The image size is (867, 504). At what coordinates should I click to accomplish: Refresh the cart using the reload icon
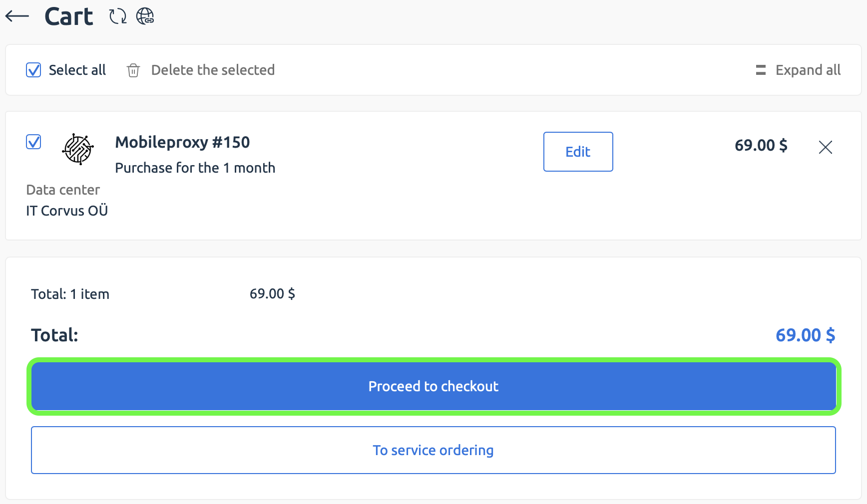click(117, 16)
